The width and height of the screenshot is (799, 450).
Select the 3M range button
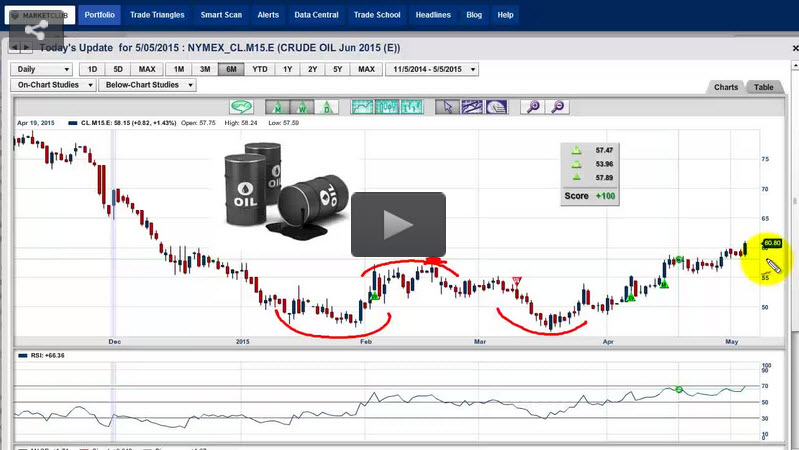205,69
